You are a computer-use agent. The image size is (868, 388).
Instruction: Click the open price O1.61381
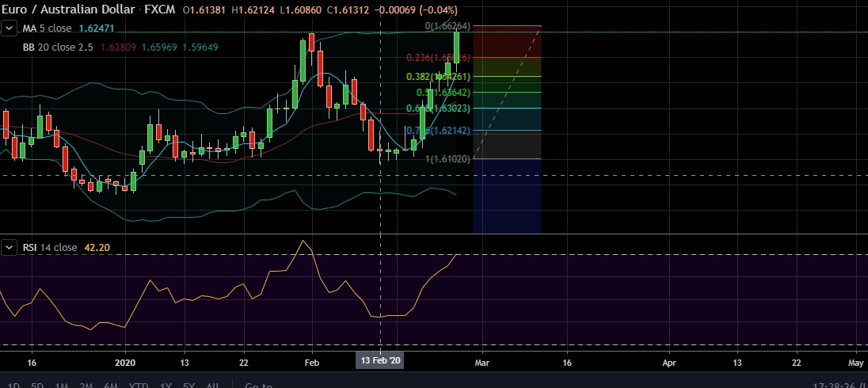pos(204,10)
